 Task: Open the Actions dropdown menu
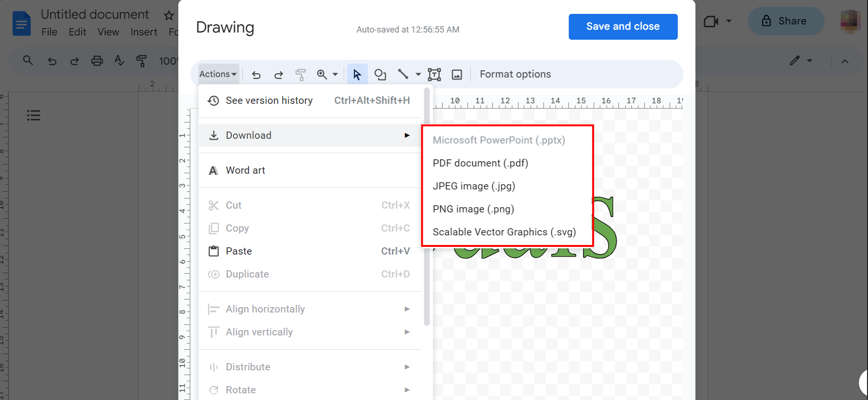pyautogui.click(x=218, y=74)
